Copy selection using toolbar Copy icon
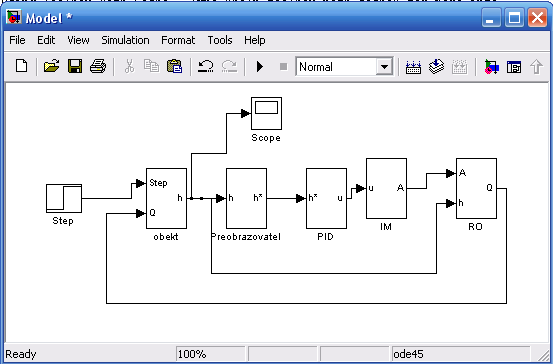This screenshot has width=553, height=364. pyautogui.click(x=151, y=66)
